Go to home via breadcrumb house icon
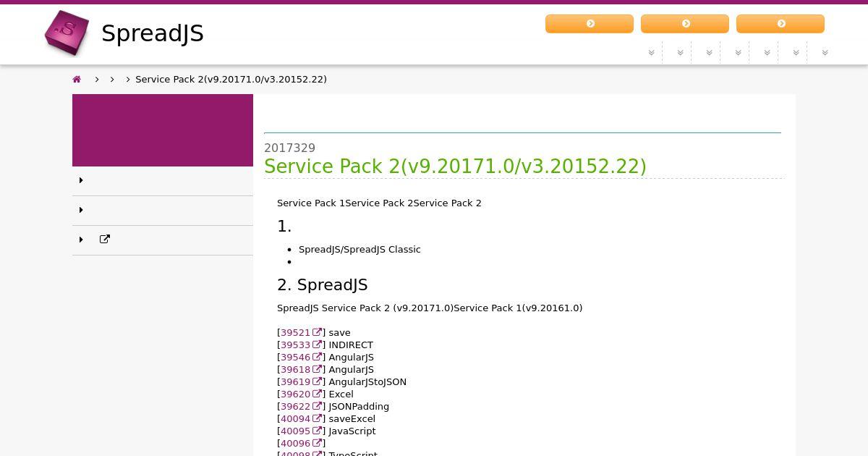868x456 pixels. tap(77, 79)
